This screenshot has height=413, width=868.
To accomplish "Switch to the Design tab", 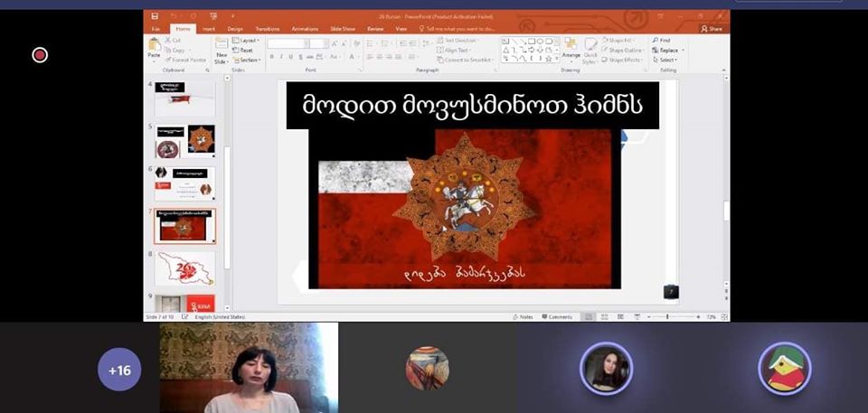I will coord(235,29).
